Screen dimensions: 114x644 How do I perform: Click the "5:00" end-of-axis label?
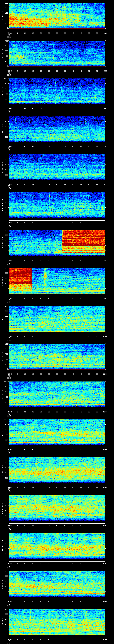(105, 147)
